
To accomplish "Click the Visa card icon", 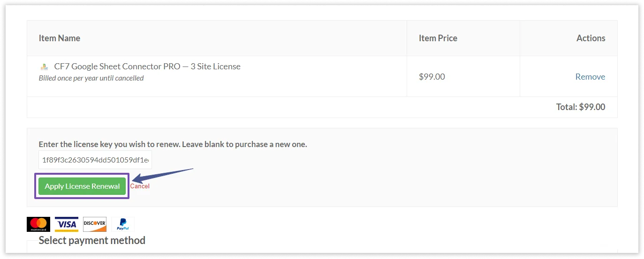I will [67, 224].
